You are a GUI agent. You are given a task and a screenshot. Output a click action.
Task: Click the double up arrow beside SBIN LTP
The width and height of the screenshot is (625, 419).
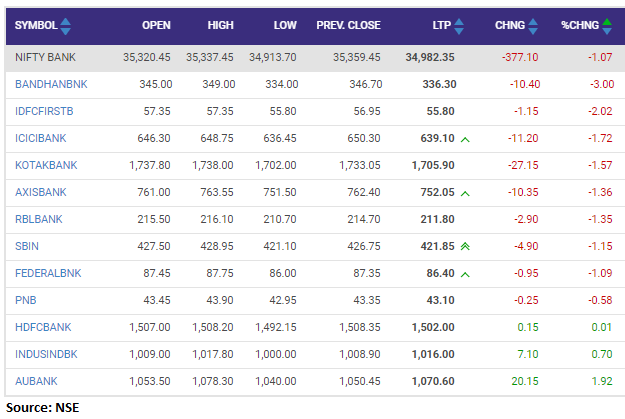pyautogui.click(x=466, y=247)
